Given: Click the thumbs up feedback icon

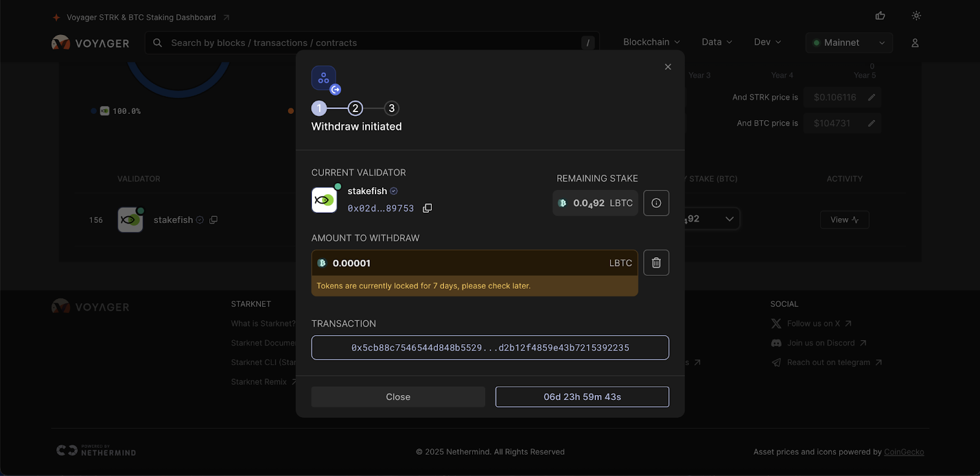Looking at the screenshot, I should pos(880,16).
